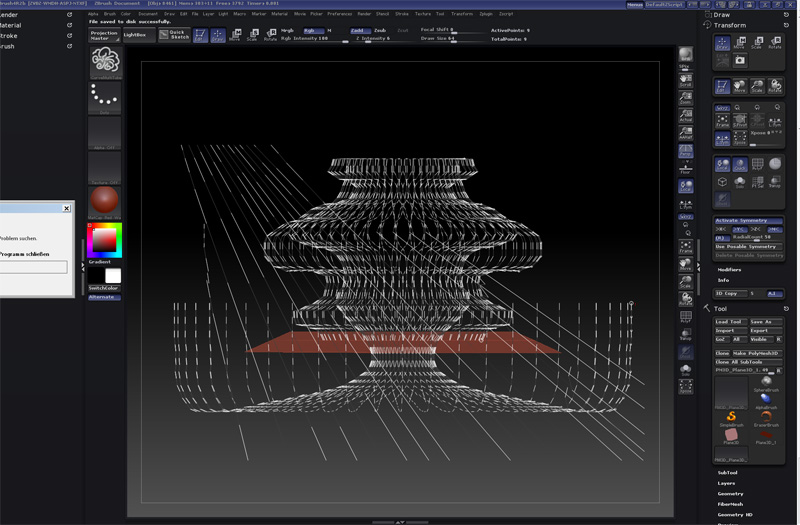Image resolution: width=800 pixels, height=525 pixels.
Task: Select the AlphaBrush tool
Action: point(766,402)
